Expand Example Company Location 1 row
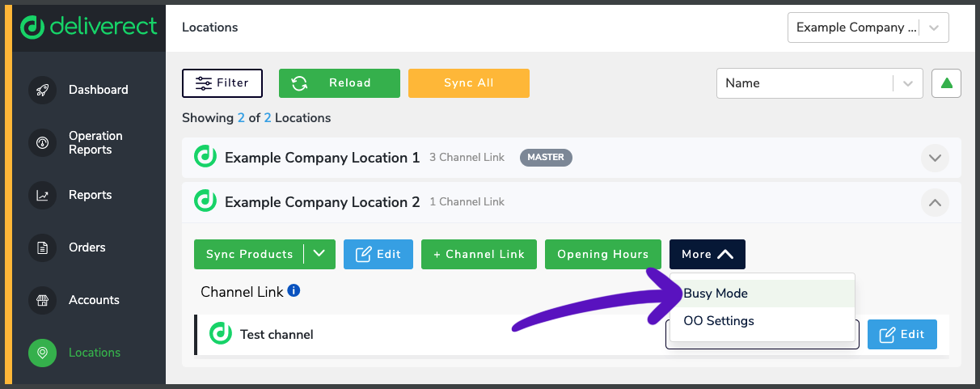Image resolution: width=980 pixels, height=389 pixels. [935, 158]
